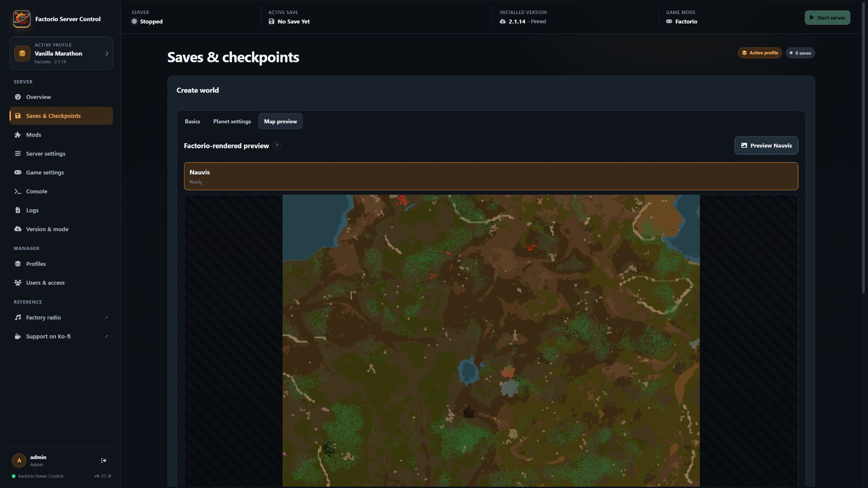Open Support on Ko-fi link
This screenshot has height=488, width=868.
[61, 337]
